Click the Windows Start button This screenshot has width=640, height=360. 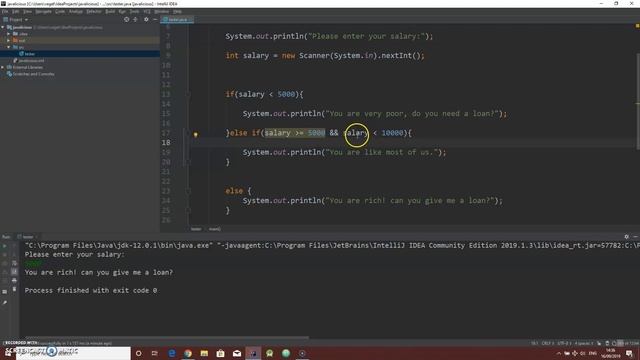pyautogui.click(x=8, y=353)
